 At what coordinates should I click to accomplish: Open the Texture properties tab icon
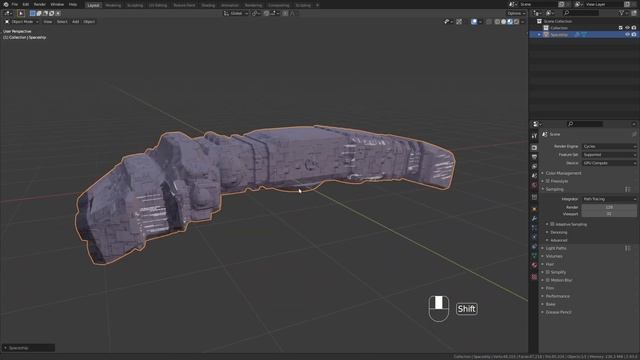tap(534, 277)
